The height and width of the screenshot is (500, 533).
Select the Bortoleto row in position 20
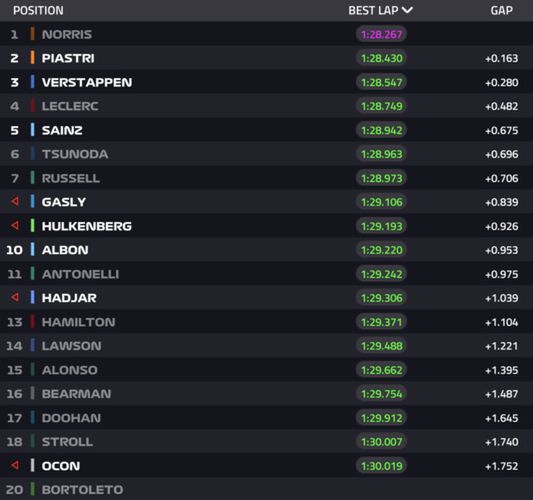pos(266,489)
